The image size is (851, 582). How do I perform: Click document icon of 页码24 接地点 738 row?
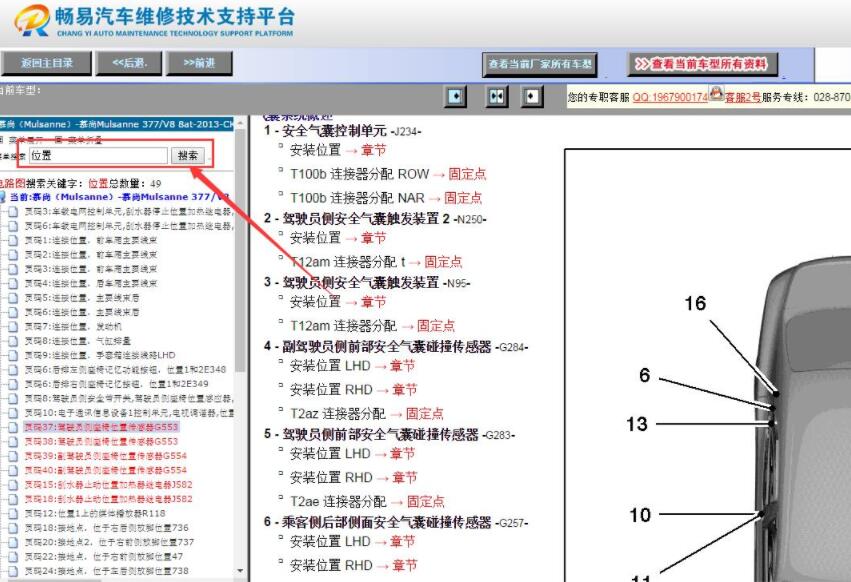pos(12,571)
